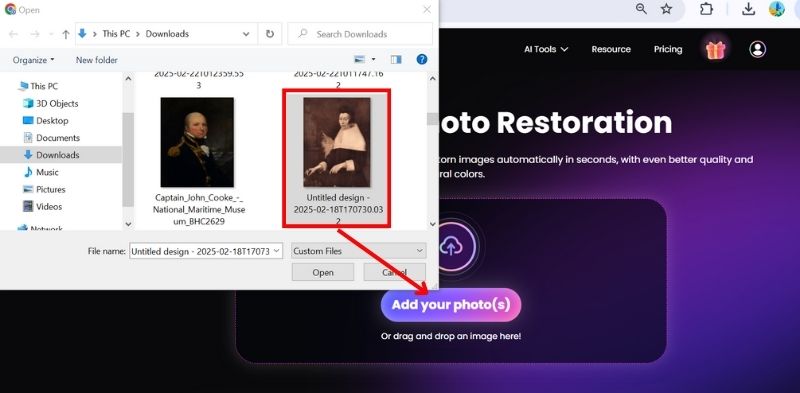Screen dimensions: 800x393
Task: Click the browser zoom magnifier icon
Action: point(641,9)
